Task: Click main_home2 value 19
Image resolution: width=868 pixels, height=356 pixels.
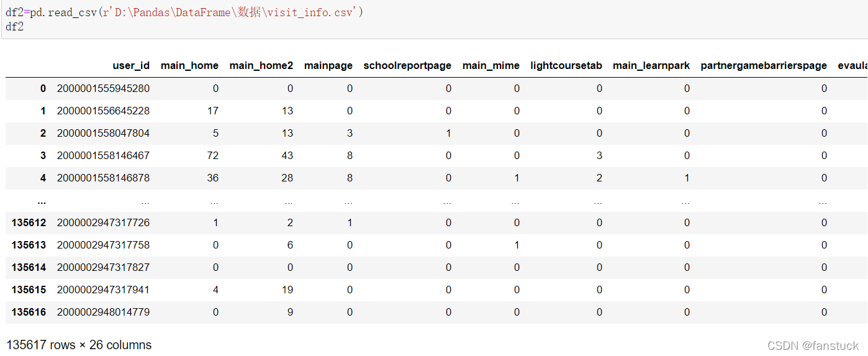Action: coord(287,290)
